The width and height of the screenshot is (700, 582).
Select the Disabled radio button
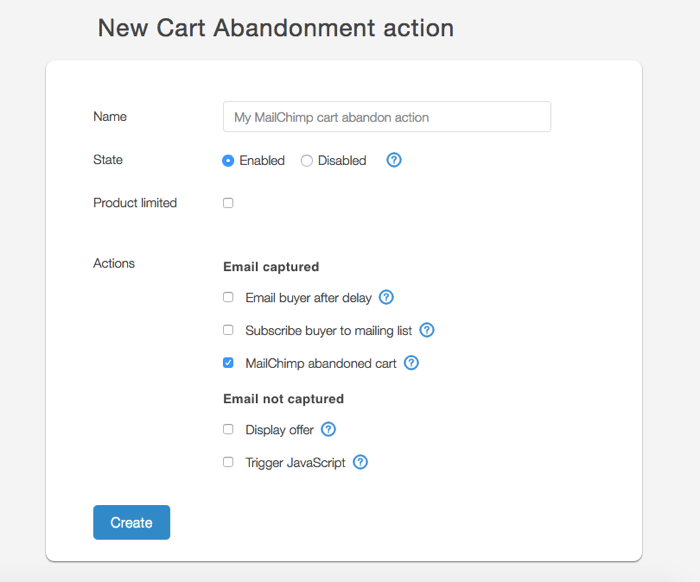[x=307, y=161]
